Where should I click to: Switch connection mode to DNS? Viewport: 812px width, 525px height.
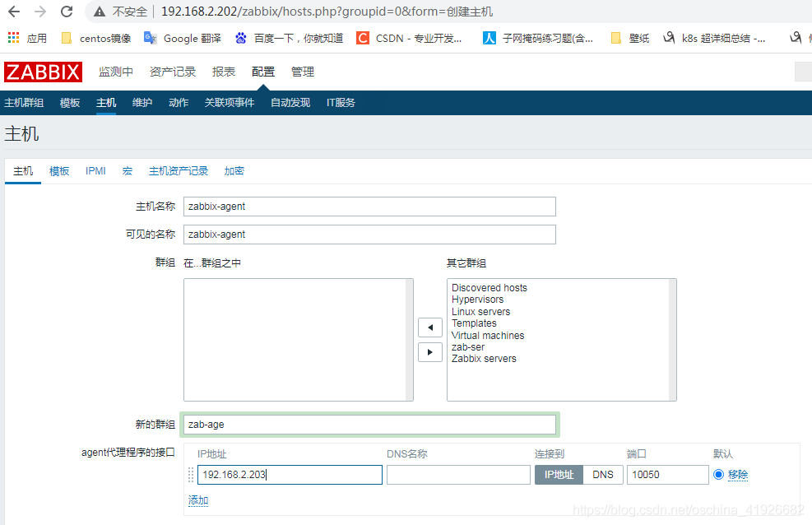click(603, 475)
